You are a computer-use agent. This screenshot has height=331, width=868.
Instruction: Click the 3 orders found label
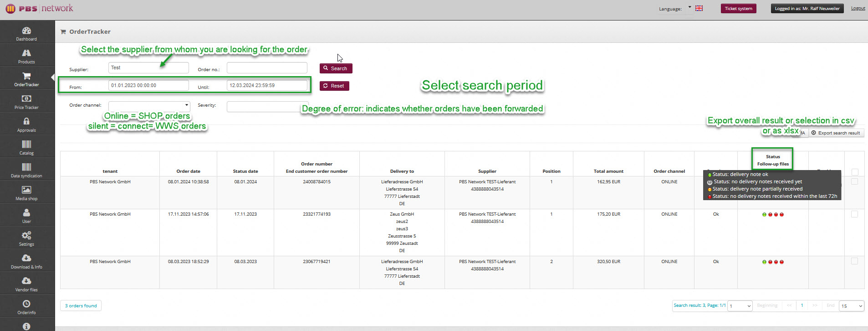point(81,306)
